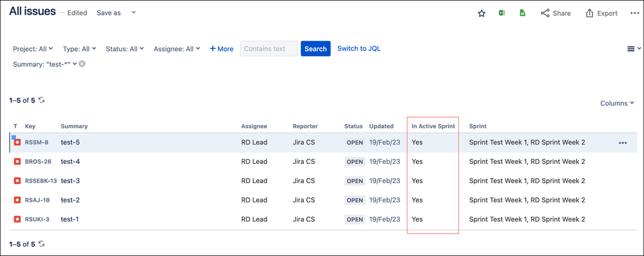Open the Export menu
The image size is (644, 256).
(x=601, y=13)
